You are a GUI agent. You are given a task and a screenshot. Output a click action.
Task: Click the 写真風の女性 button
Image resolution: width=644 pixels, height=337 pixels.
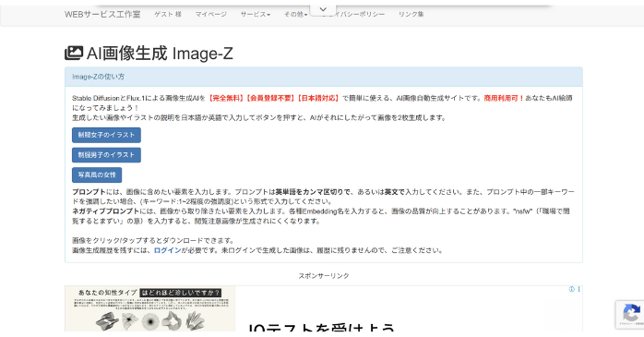(97, 175)
